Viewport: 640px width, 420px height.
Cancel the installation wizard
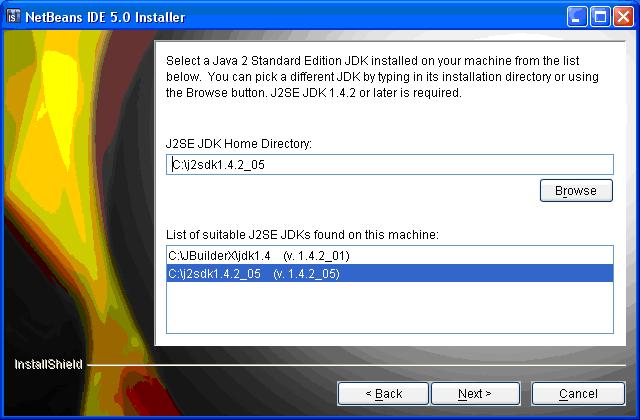[x=578, y=393]
